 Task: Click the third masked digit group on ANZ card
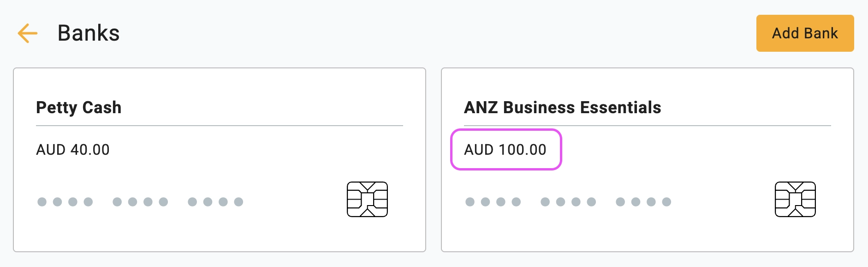[643, 202]
